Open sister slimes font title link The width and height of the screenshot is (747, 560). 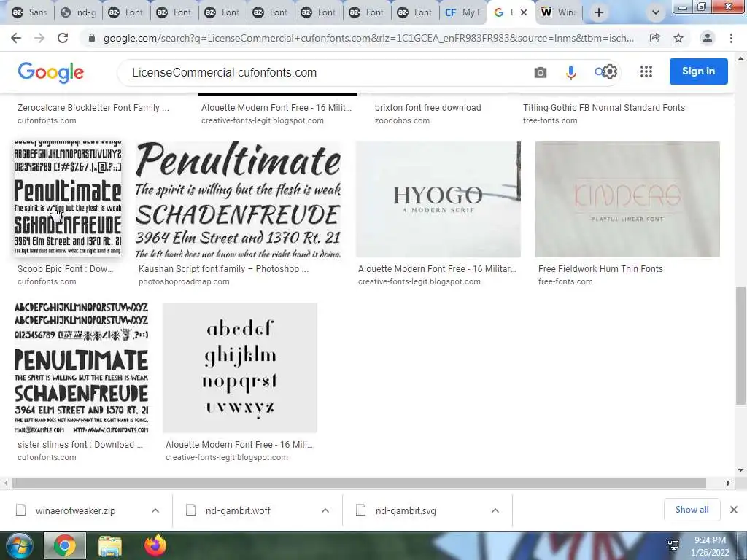(x=80, y=444)
